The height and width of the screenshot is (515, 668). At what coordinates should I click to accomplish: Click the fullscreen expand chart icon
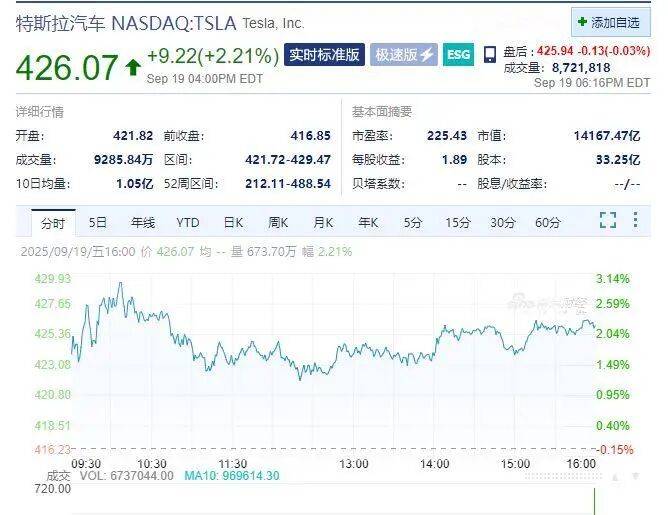(x=608, y=220)
